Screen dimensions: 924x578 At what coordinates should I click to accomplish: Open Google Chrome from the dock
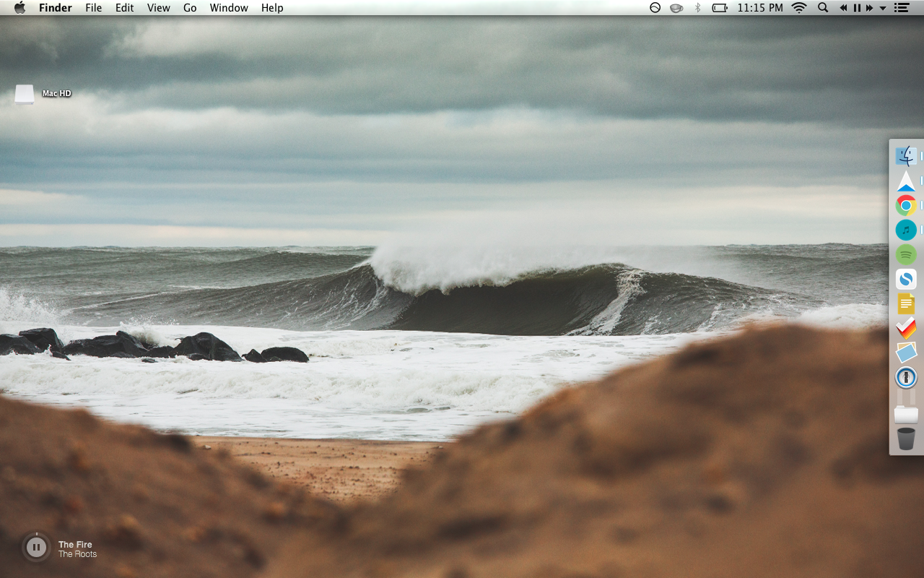click(x=906, y=206)
